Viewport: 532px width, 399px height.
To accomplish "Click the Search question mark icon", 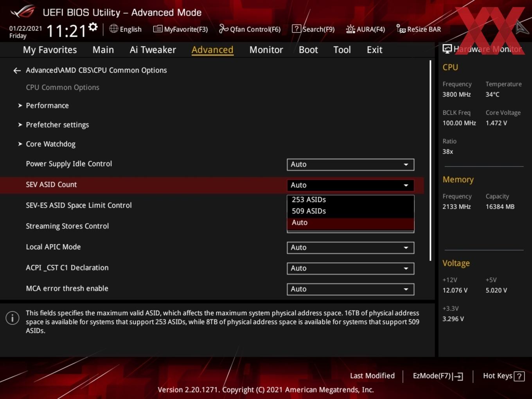I will [297, 29].
